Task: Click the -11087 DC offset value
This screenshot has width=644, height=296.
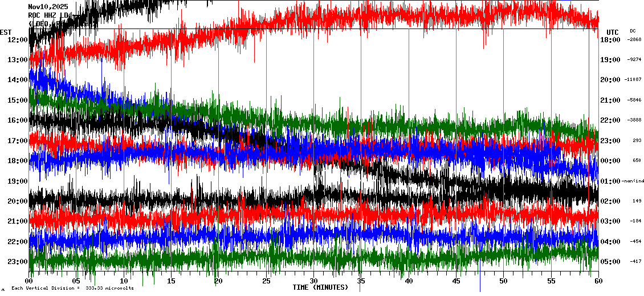Action: [x=633, y=79]
